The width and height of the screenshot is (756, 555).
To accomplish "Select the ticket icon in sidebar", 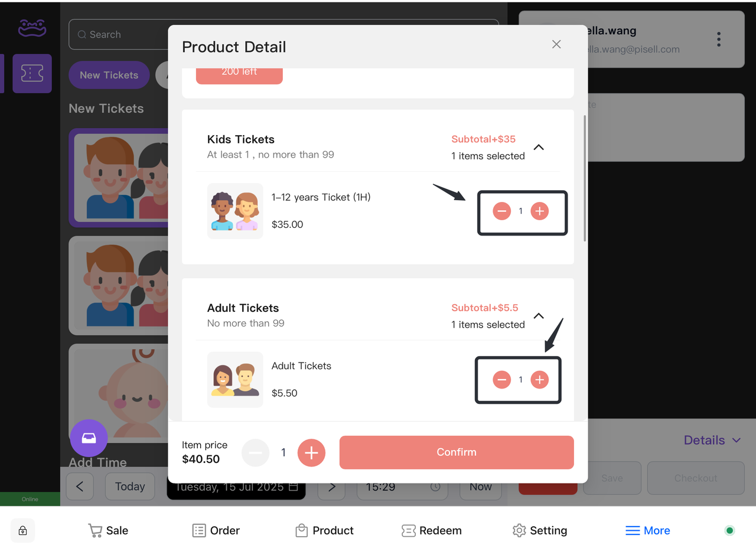I will point(32,74).
